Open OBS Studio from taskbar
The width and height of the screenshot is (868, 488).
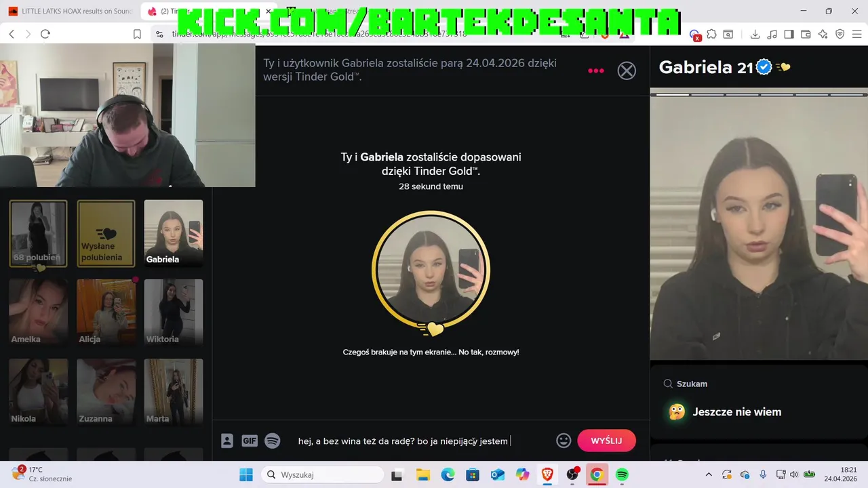tap(572, 474)
